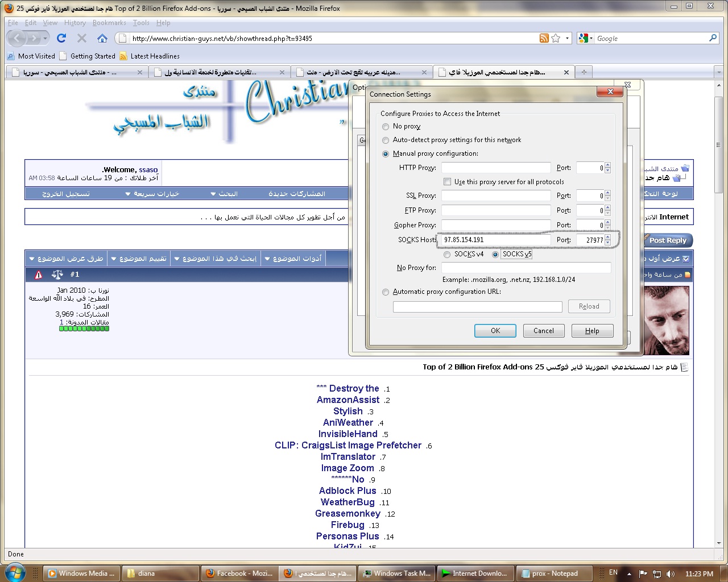728x582 pixels.
Task: Click the Stop loading icon
Action: 82,38
